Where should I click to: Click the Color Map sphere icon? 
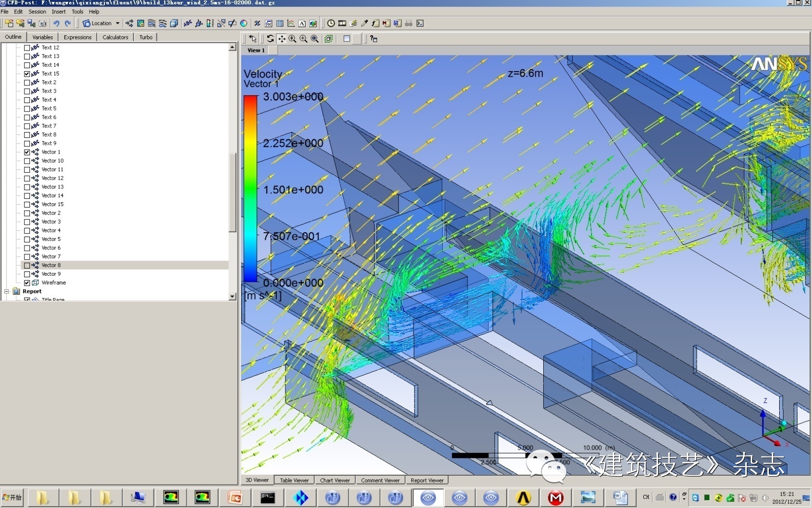point(244,23)
